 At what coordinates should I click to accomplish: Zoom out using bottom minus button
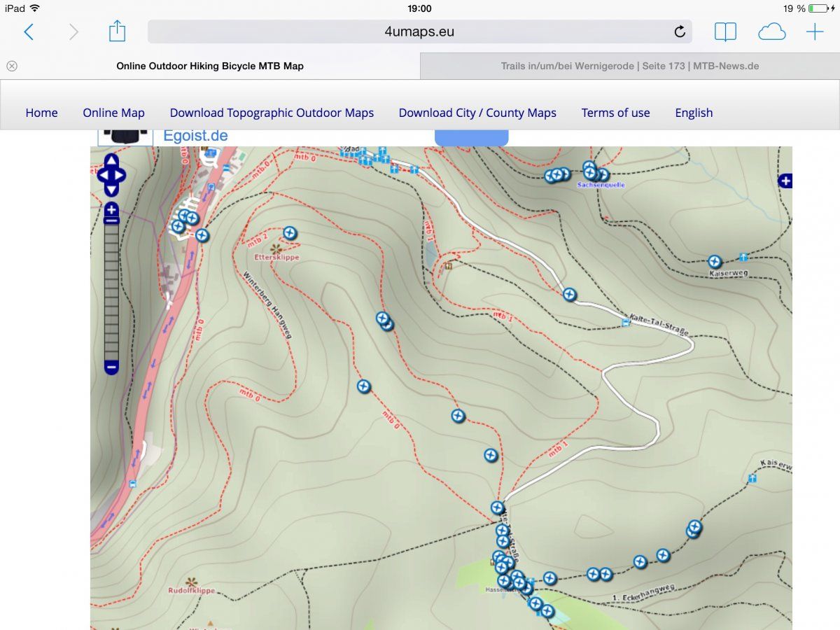tap(111, 367)
